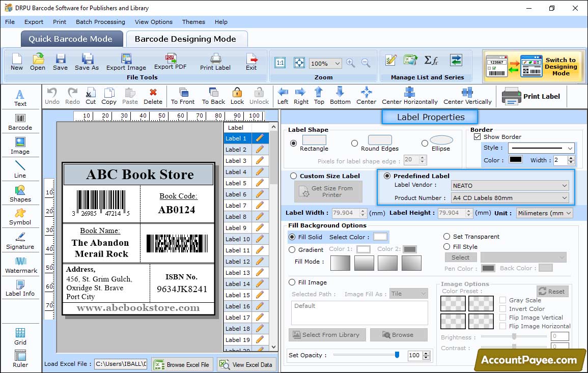Export label as PDF
The width and height of the screenshot is (588, 373).
coord(170,62)
